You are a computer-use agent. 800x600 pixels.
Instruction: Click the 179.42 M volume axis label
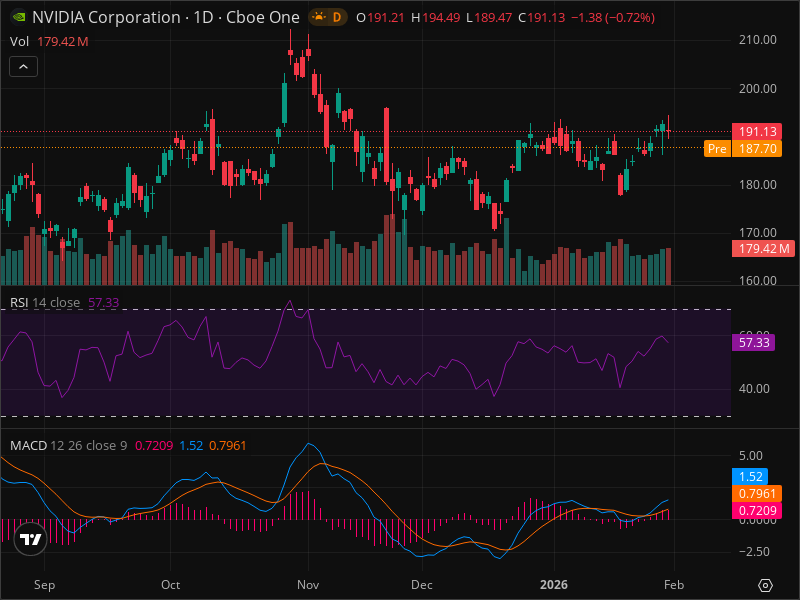tap(763, 248)
